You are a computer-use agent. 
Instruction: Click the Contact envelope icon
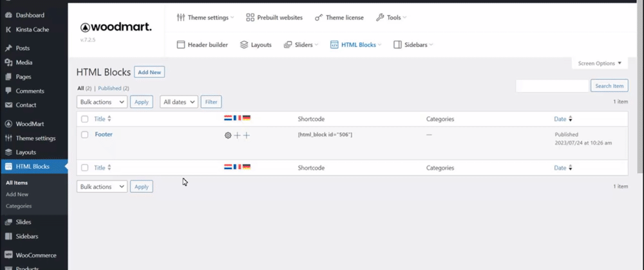8,105
